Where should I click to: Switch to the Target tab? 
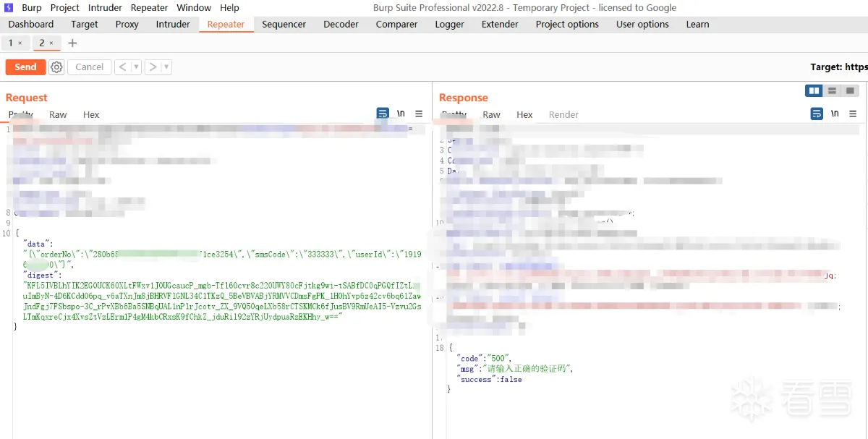click(x=85, y=24)
